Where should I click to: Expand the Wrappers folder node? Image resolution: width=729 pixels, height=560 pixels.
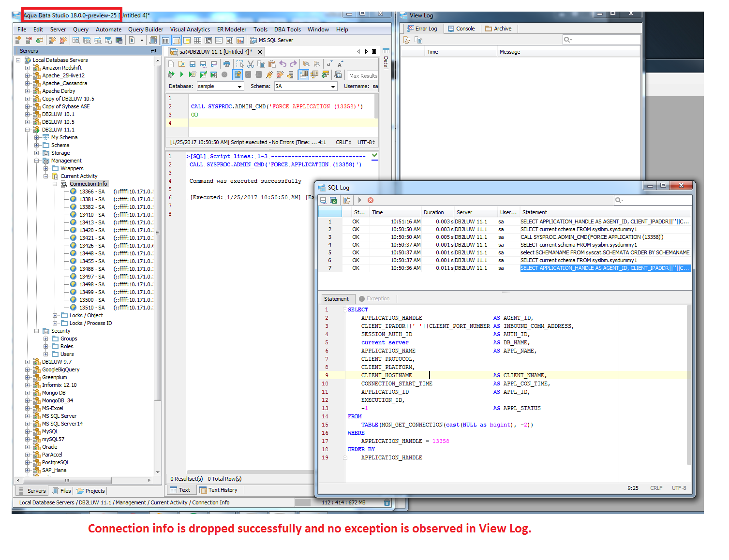click(x=46, y=168)
